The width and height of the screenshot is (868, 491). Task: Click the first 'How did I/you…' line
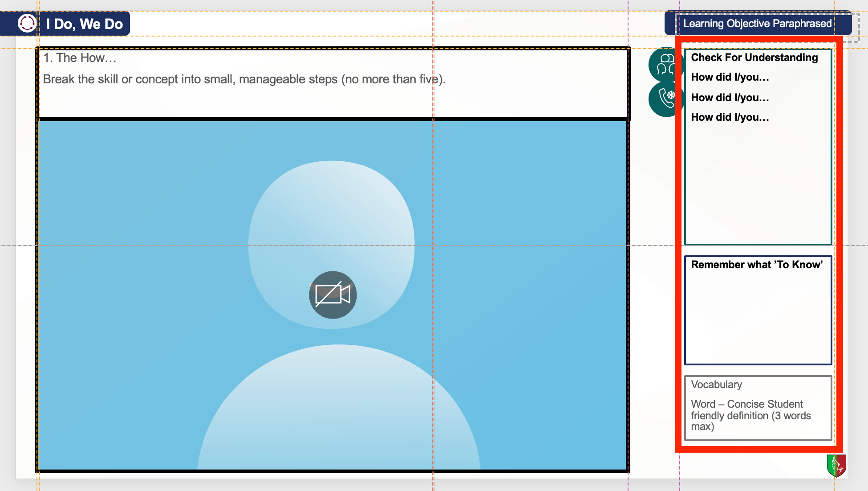click(730, 77)
